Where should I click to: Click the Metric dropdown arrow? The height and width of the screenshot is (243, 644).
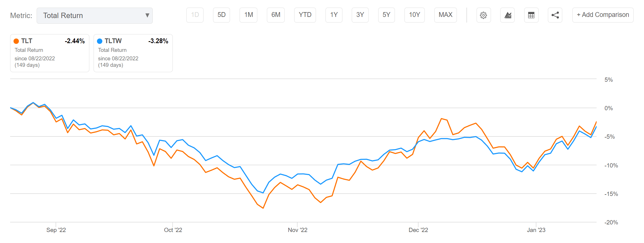pos(147,16)
